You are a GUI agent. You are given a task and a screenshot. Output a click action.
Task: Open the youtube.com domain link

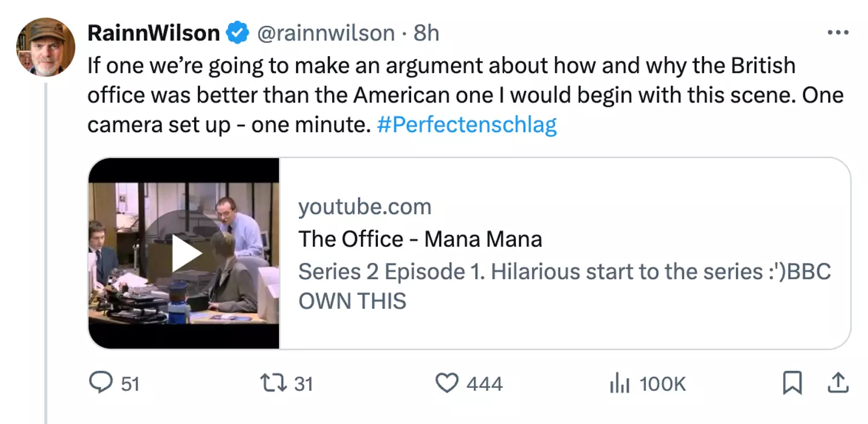coord(365,207)
